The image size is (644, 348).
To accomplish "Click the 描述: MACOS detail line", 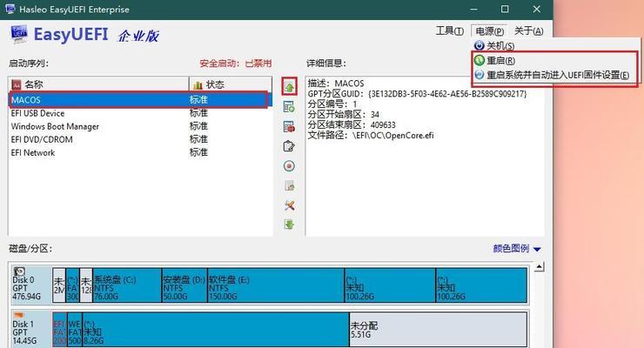I will [x=336, y=84].
